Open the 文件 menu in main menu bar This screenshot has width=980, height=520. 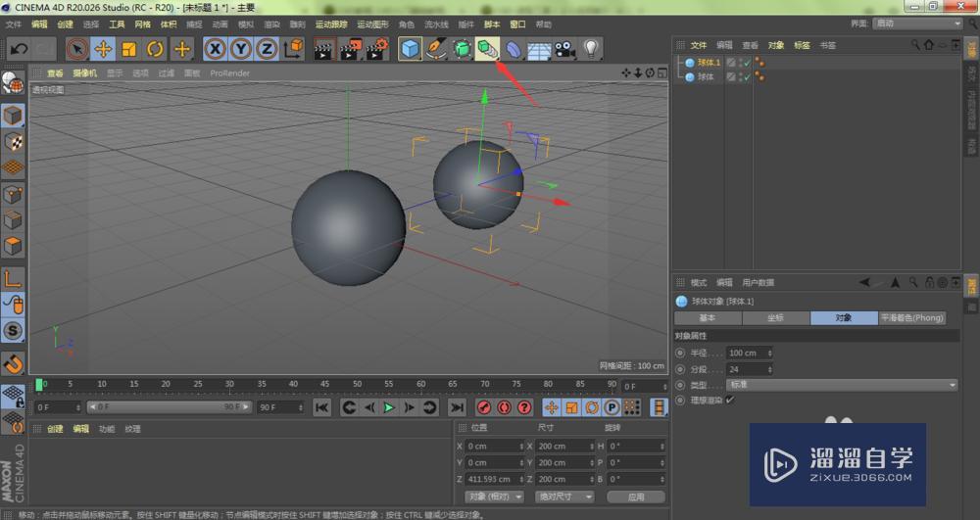coord(14,24)
